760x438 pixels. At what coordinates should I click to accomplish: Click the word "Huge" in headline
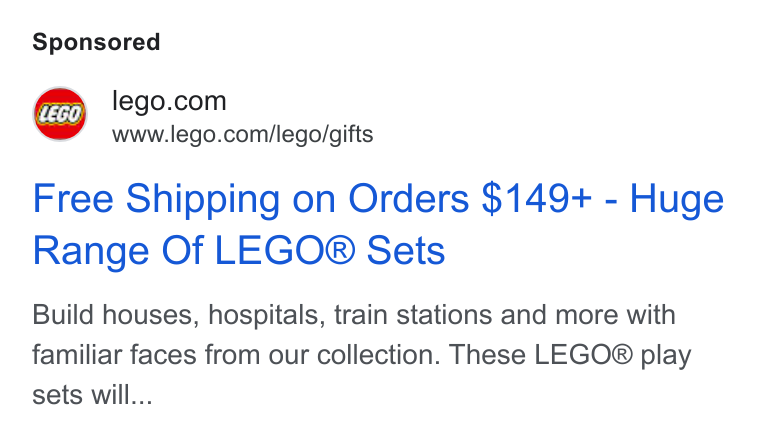pyautogui.click(x=677, y=201)
